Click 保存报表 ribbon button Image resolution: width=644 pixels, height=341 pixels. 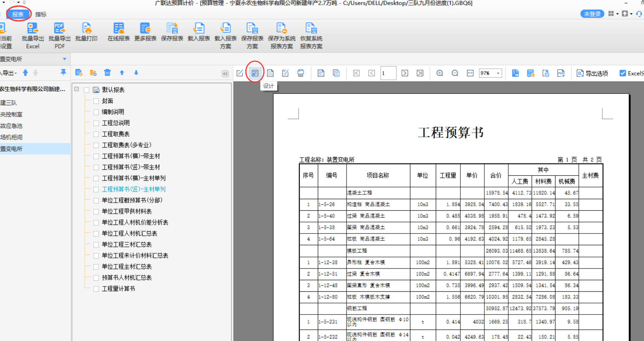pyautogui.click(x=172, y=32)
